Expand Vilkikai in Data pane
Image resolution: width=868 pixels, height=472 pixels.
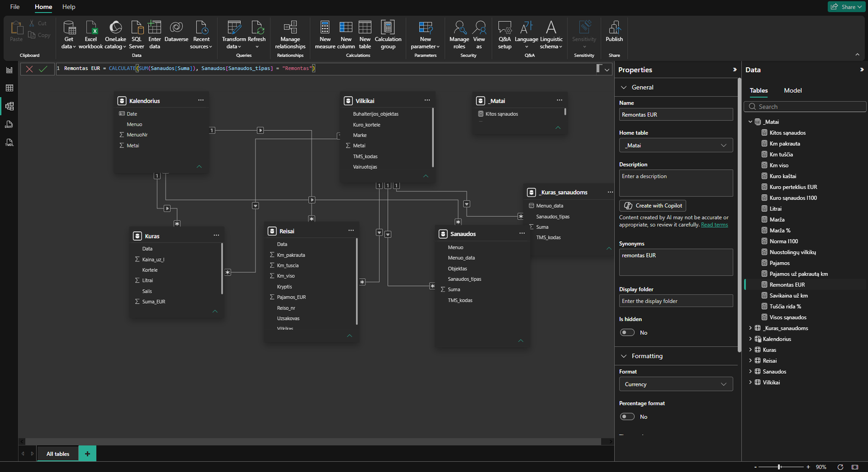(750, 382)
